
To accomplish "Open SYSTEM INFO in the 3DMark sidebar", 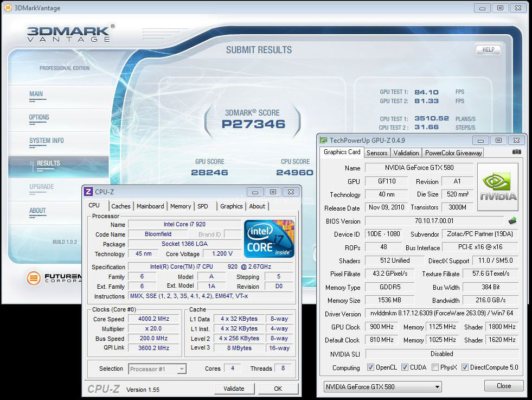I will 47,140.
